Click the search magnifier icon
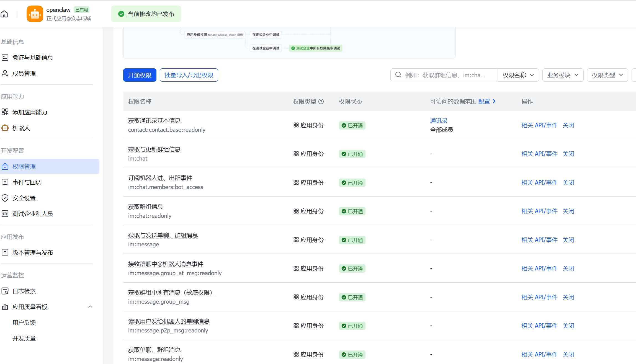 point(398,75)
